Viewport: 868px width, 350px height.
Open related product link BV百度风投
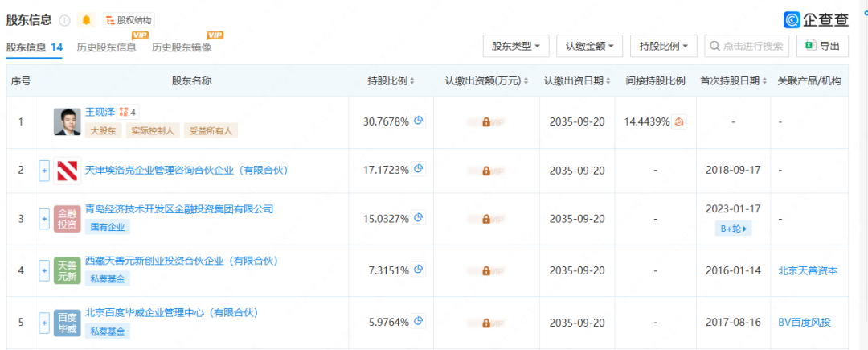point(805,323)
